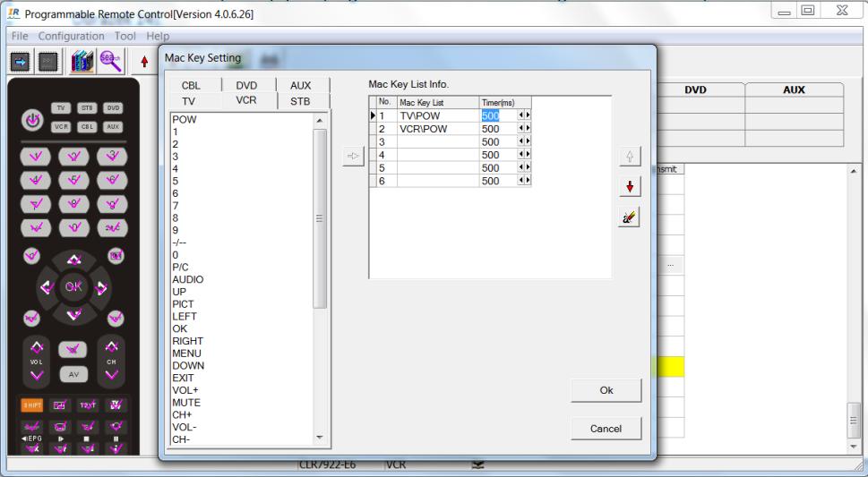Open the books library toolbar icon
Image resolution: width=868 pixels, height=477 pixels.
82,62
